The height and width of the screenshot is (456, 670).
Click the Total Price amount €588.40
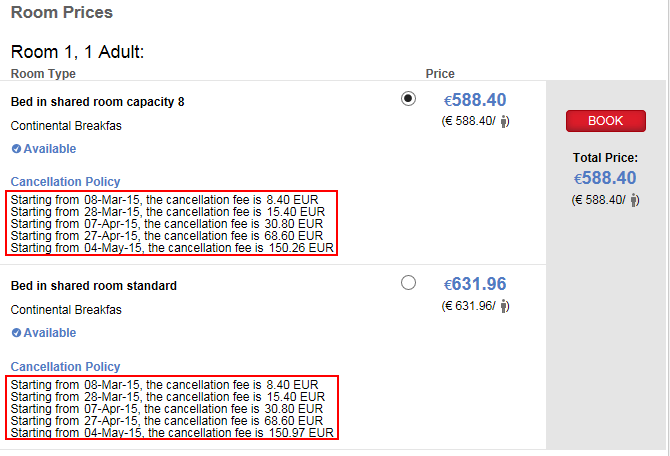pyautogui.click(x=605, y=178)
